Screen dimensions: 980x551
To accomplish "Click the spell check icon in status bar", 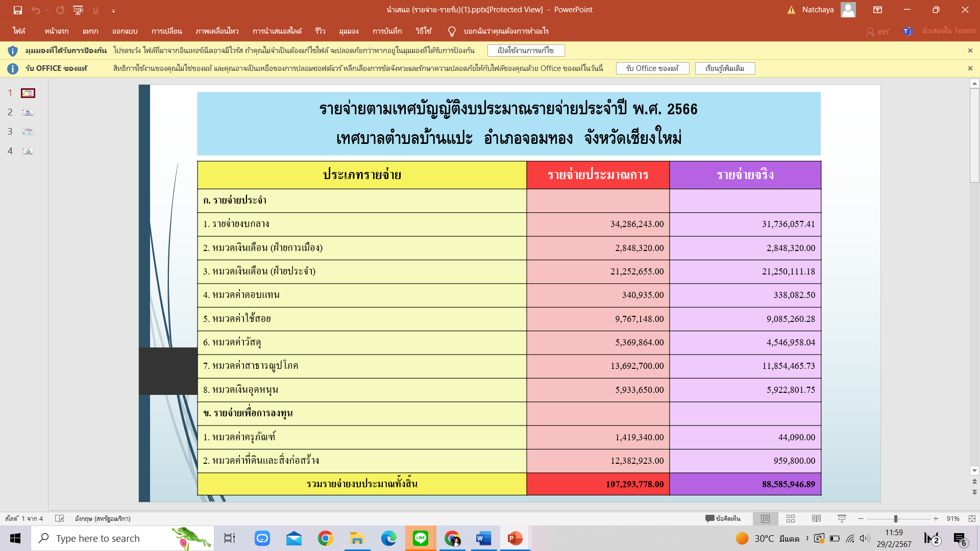I will (60, 518).
